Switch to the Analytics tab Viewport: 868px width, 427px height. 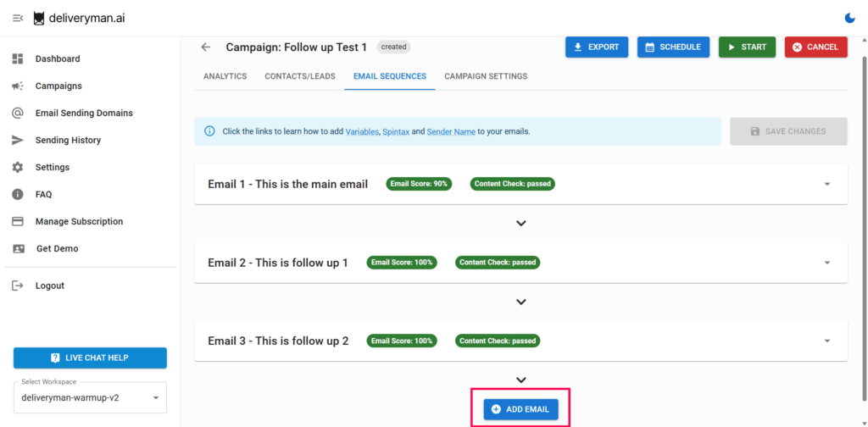pos(225,76)
